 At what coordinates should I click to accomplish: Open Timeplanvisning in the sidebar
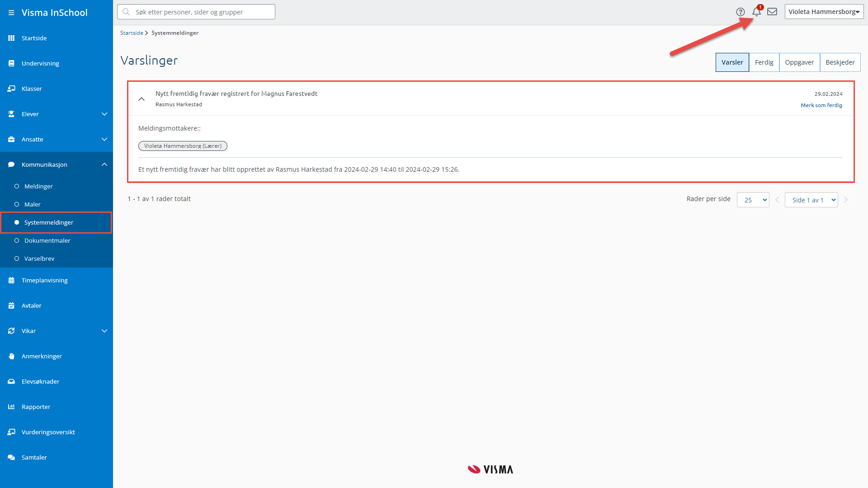coord(57,280)
